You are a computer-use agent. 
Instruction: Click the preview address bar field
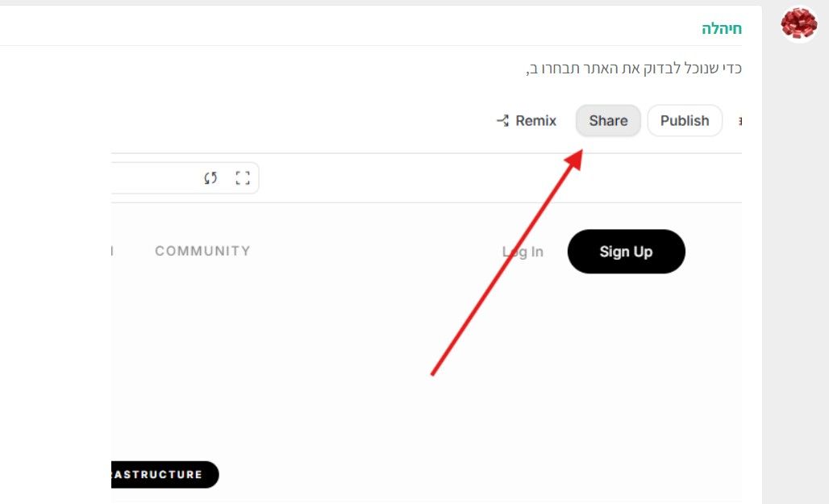tap(153, 177)
